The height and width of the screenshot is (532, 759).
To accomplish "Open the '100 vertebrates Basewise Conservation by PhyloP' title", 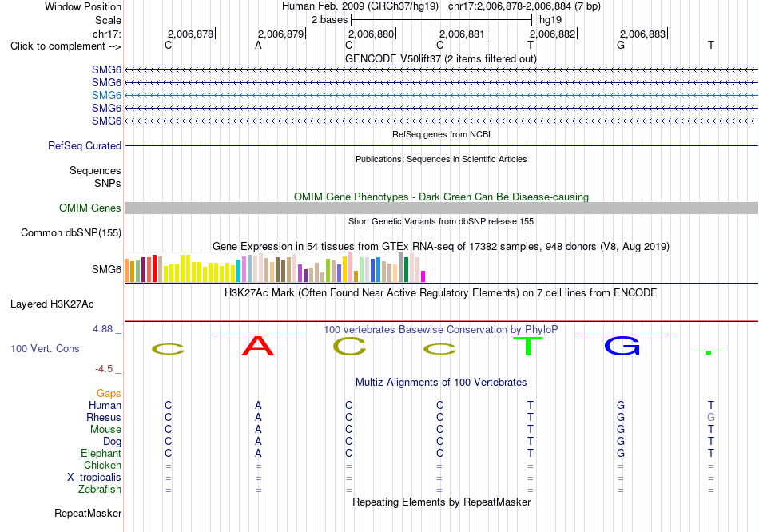I will (x=441, y=330).
